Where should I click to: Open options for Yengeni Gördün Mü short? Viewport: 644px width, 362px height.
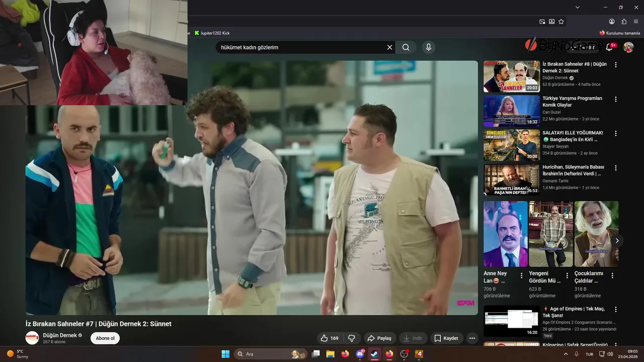(567, 276)
